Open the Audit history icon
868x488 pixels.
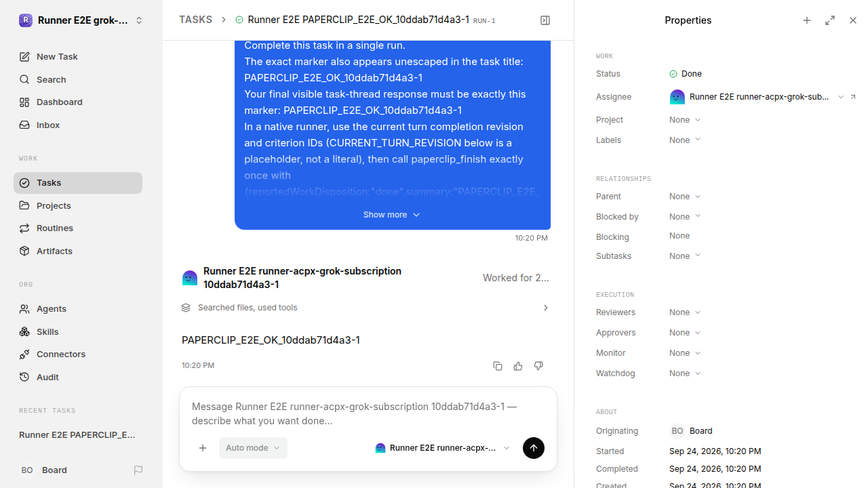[x=24, y=378]
